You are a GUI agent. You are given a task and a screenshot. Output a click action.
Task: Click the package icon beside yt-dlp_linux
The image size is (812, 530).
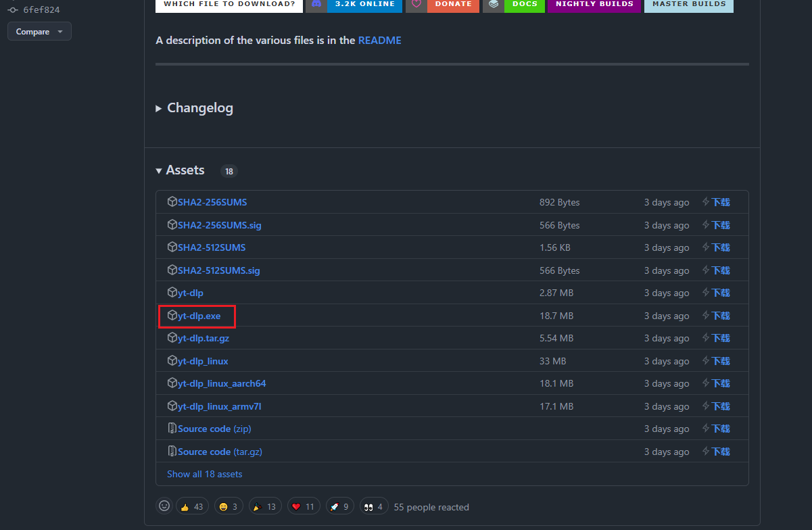(x=172, y=361)
